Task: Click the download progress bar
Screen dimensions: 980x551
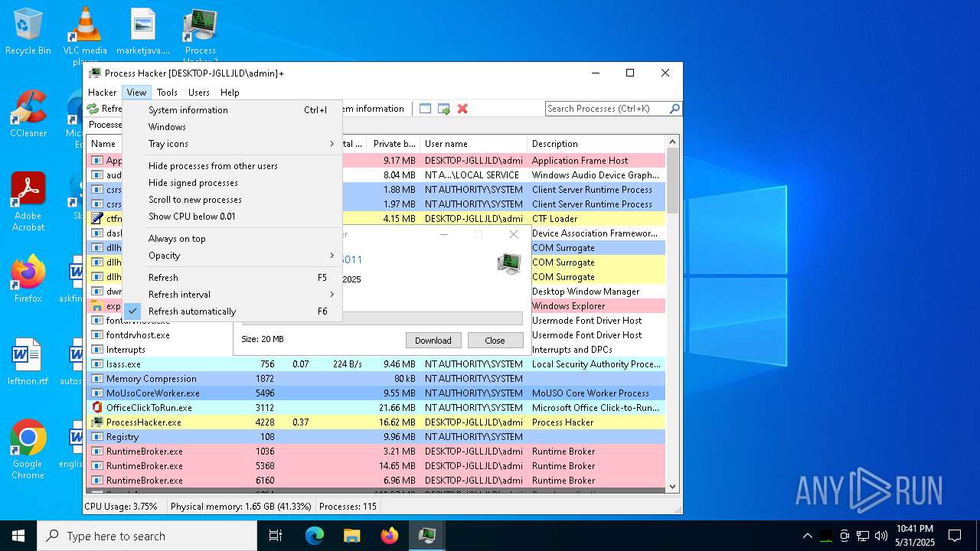Action: pos(382,318)
